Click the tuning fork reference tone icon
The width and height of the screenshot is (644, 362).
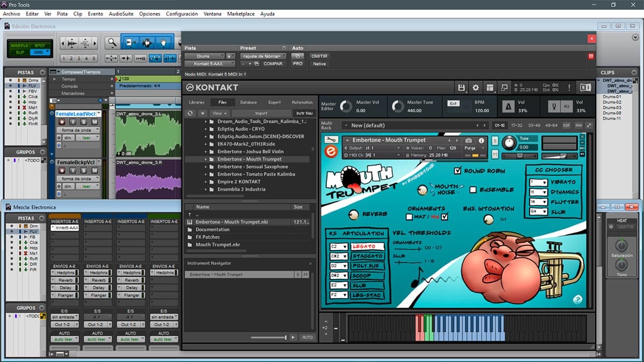[553, 106]
